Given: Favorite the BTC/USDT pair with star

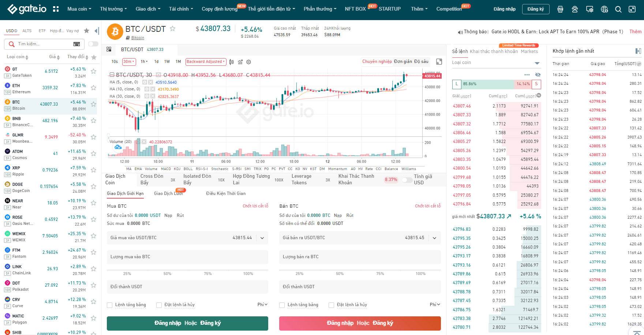Looking at the screenshot, I should pyautogui.click(x=172, y=29).
